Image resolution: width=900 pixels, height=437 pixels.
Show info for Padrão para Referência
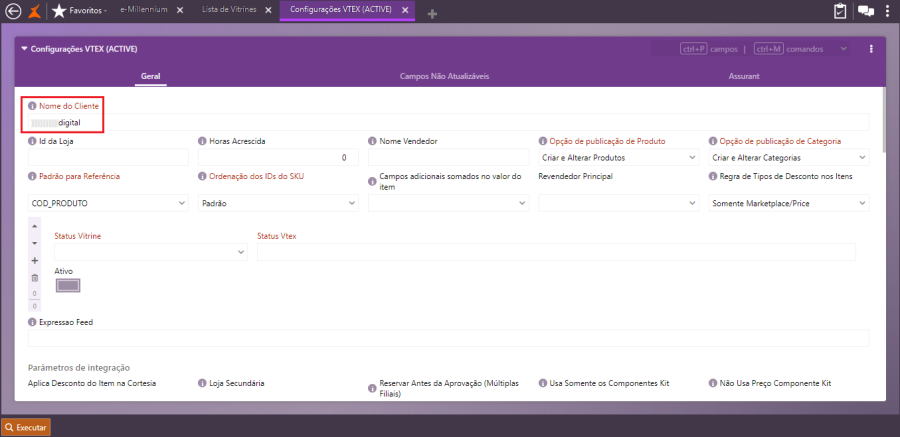coord(32,177)
